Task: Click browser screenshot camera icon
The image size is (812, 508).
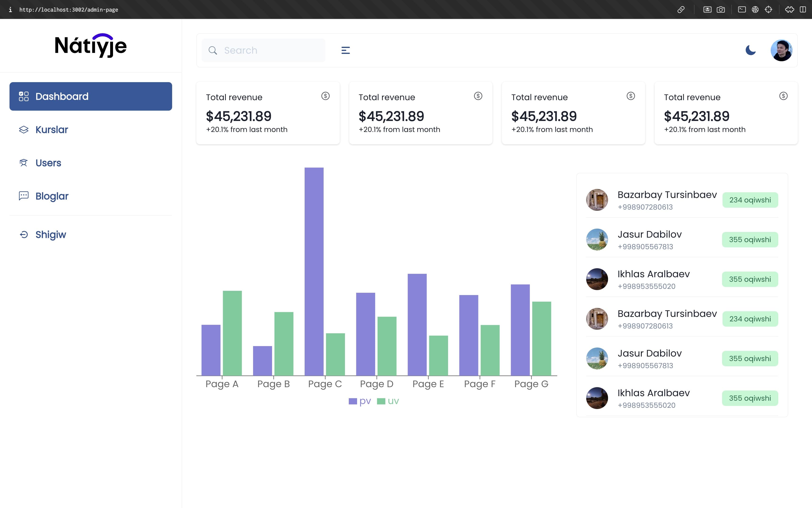Action: pyautogui.click(x=721, y=9)
